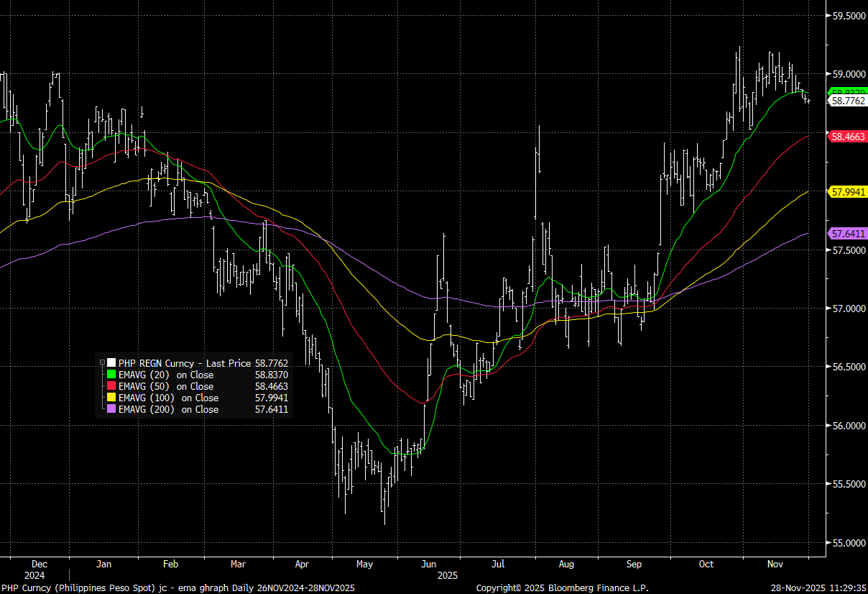The height and width of the screenshot is (594, 868).
Task: Click the 59.0000 label on the price axis
Action: pos(848,73)
